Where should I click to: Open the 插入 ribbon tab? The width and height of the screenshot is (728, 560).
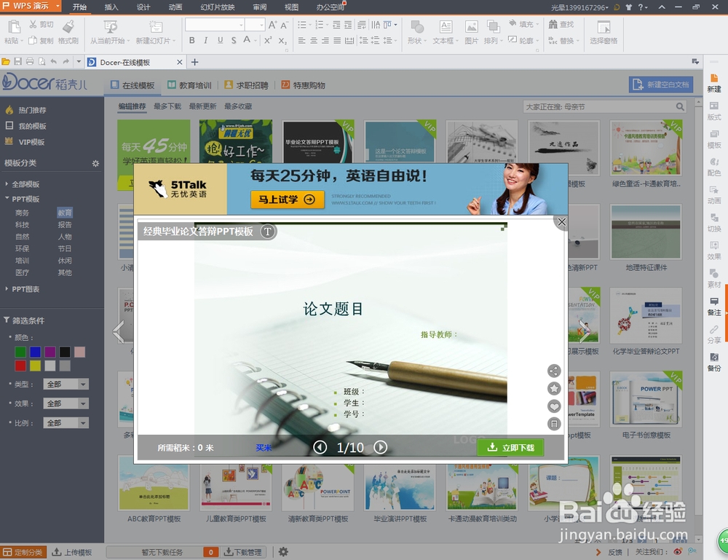click(x=111, y=7)
